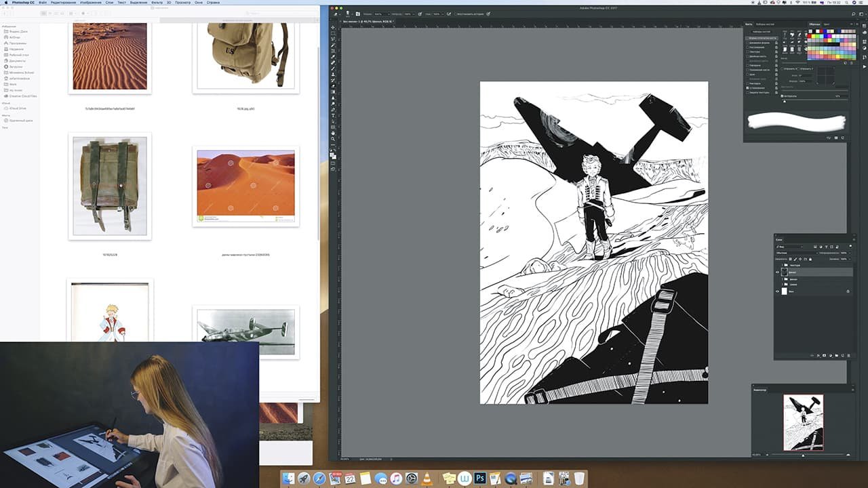Open eraser opacity dropdown in options bar
868x488 pixels.
pos(414,14)
